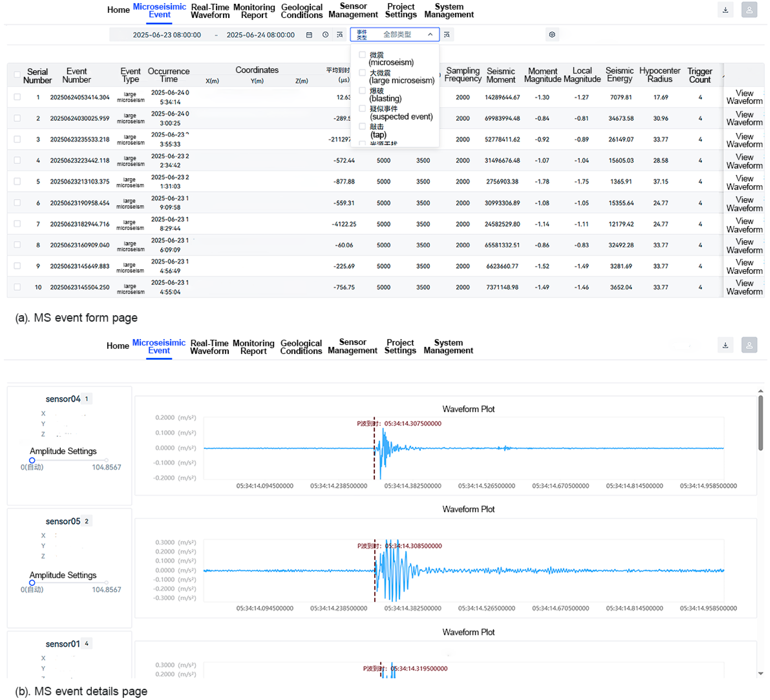Open the Real-Time Waveform tab

(210, 11)
